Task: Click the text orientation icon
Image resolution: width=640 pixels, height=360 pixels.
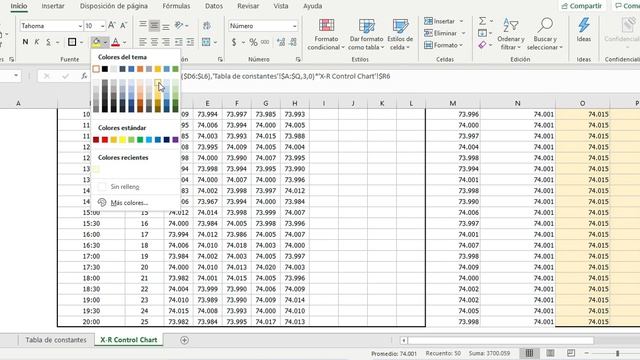Action: pos(179,25)
